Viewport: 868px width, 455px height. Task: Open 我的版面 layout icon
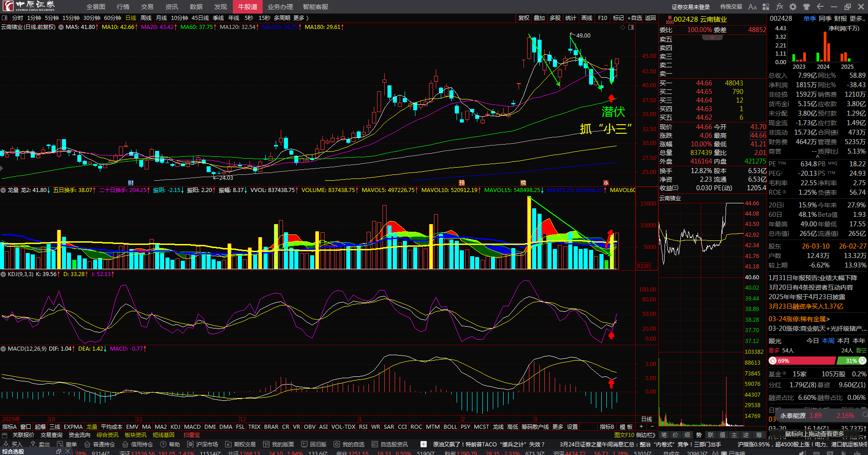tap(266, 445)
